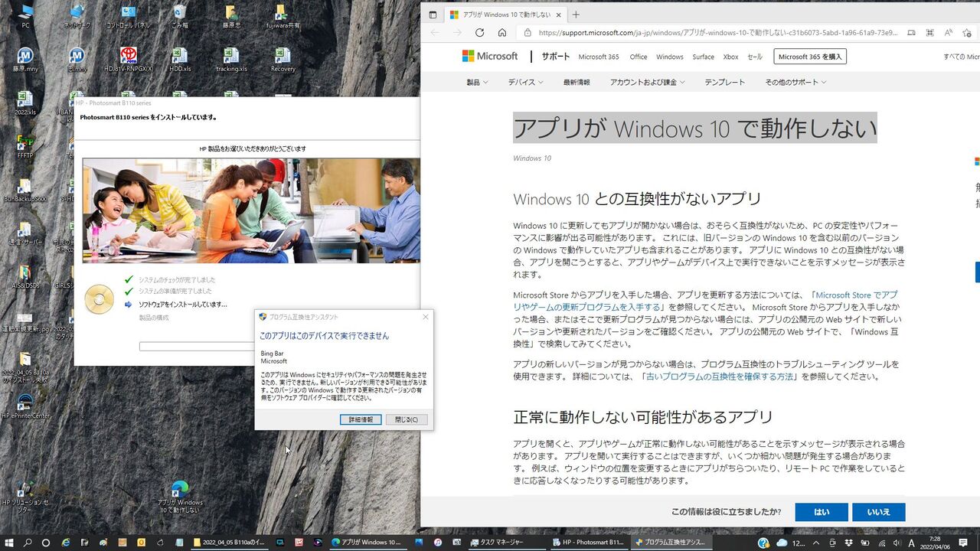The width and height of the screenshot is (980, 551).
Task: Click the Edge home button
Action: coord(502,33)
